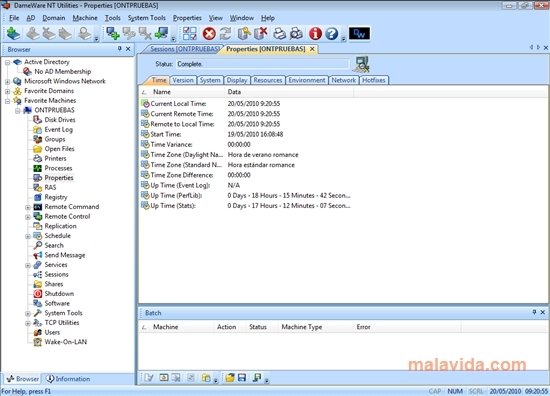Click the computer search icon beside Status

[x=361, y=64]
